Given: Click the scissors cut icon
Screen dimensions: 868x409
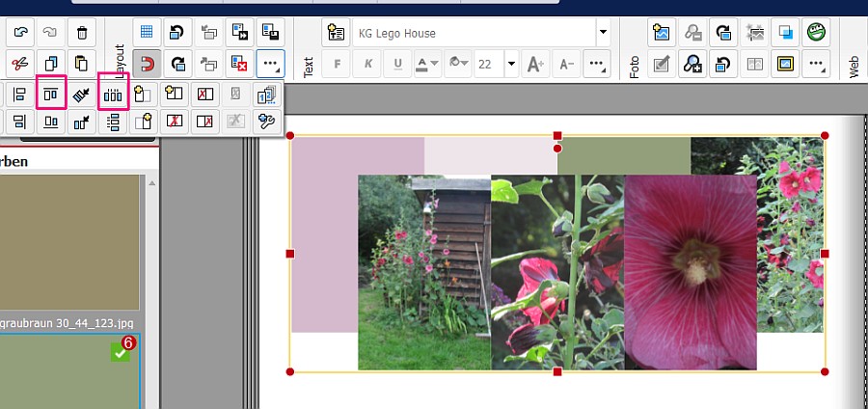Looking at the screenshot, I should [x=20, y=65].
